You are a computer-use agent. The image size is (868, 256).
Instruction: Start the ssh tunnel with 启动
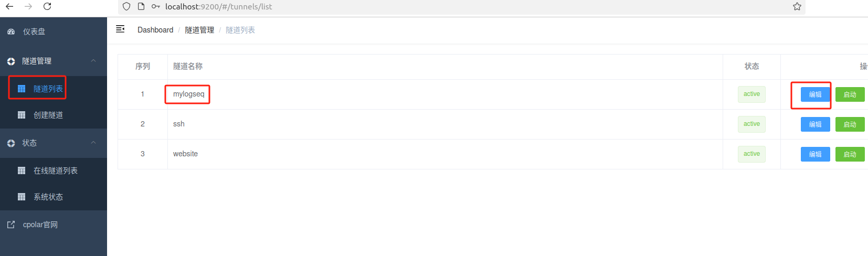coord(850,124)
